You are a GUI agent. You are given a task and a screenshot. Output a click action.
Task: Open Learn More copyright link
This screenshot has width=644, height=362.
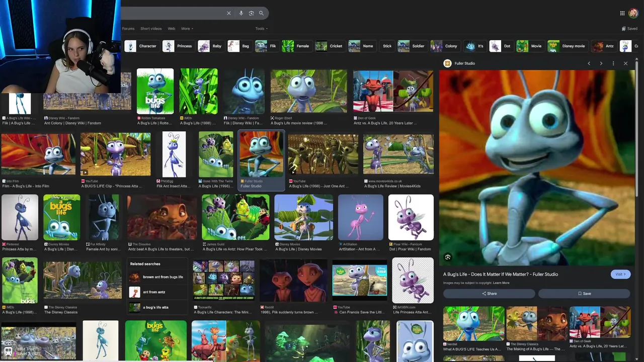point(501,283)
